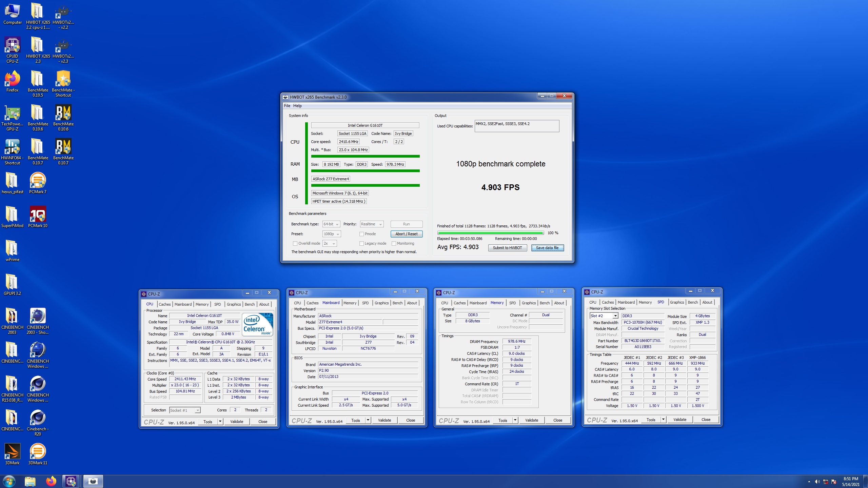
Task: Open the Overkill mode 2x dropdown
Action: (329, 243)
